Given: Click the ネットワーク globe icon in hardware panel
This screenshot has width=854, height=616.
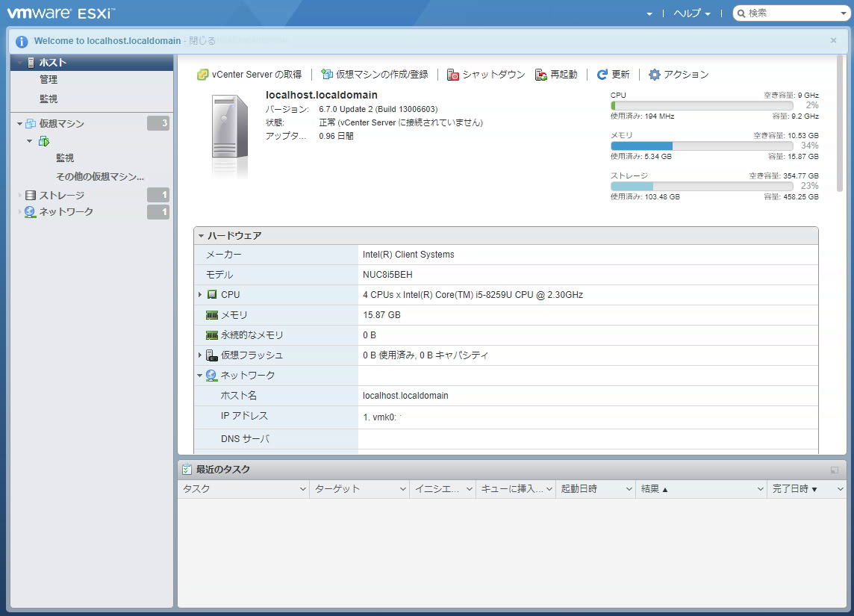Looking at the screenshot, I should tap(211, 376).
